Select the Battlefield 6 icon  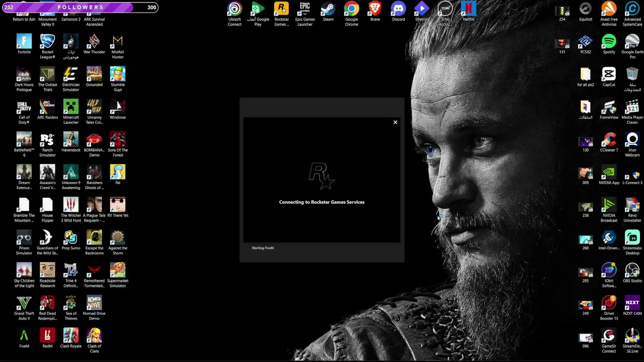coord(24,144)
